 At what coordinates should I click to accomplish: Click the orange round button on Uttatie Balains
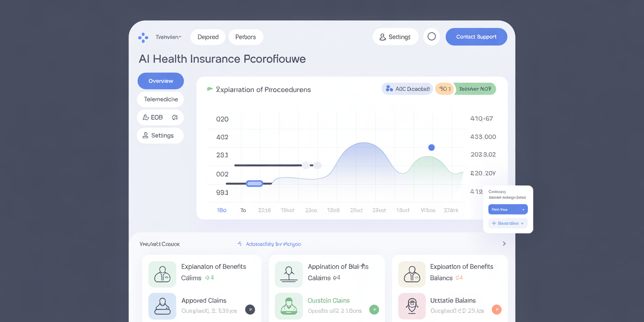pyautogui.click(x=497, y=310)
